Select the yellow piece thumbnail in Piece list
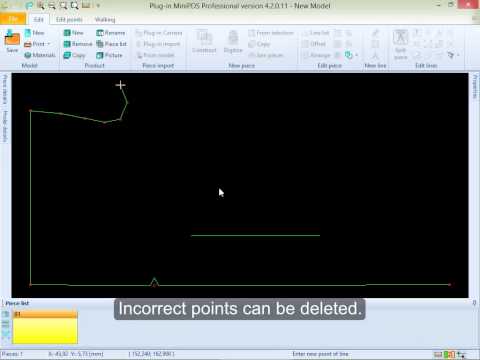Image resolution: width=480 pixels, height=360 pixels. tap(45, 327)
